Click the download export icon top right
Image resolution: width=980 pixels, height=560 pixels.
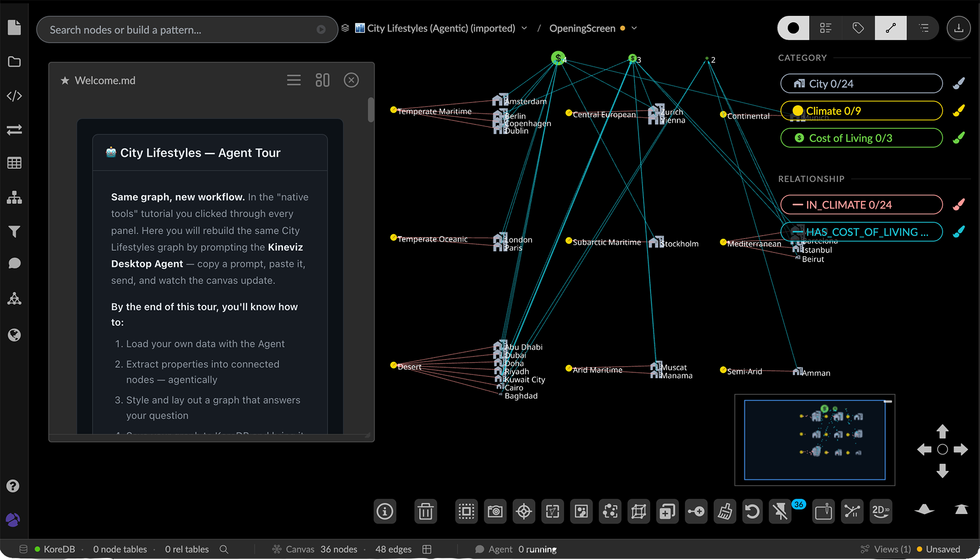point(959,28)
